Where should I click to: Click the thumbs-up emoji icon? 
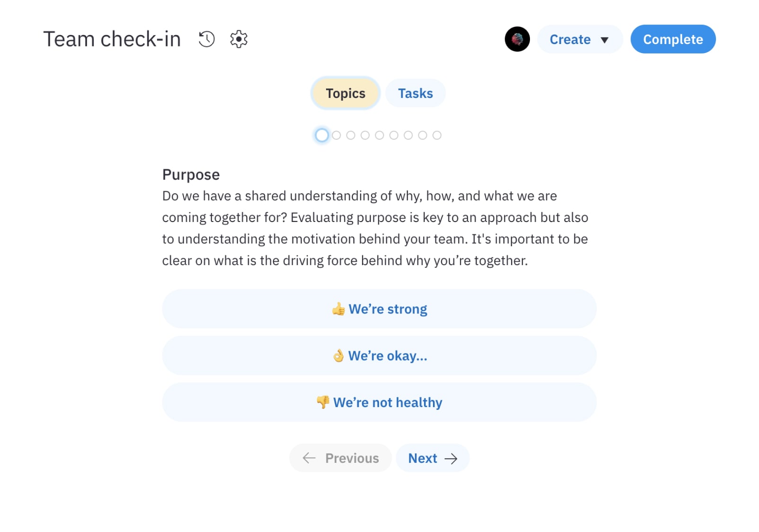338,309
